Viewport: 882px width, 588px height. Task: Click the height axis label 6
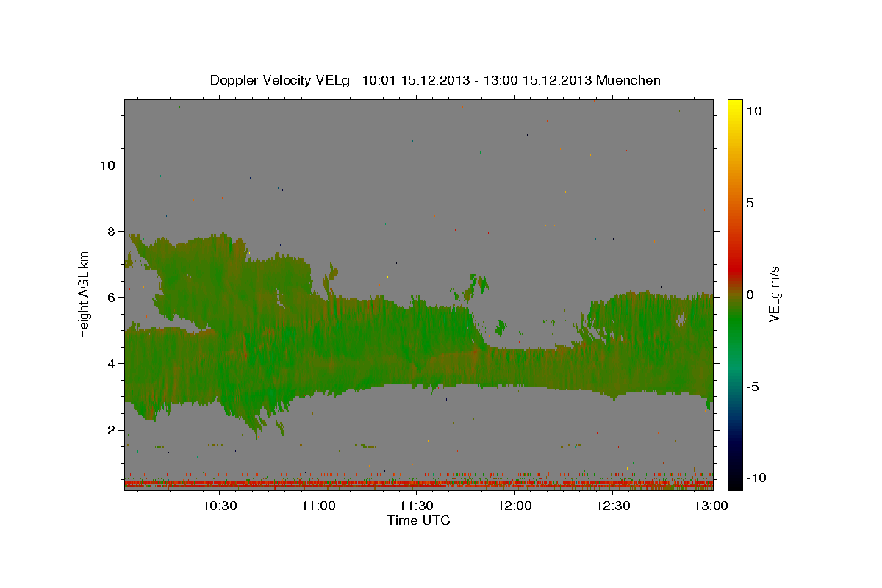pos(112,297)
